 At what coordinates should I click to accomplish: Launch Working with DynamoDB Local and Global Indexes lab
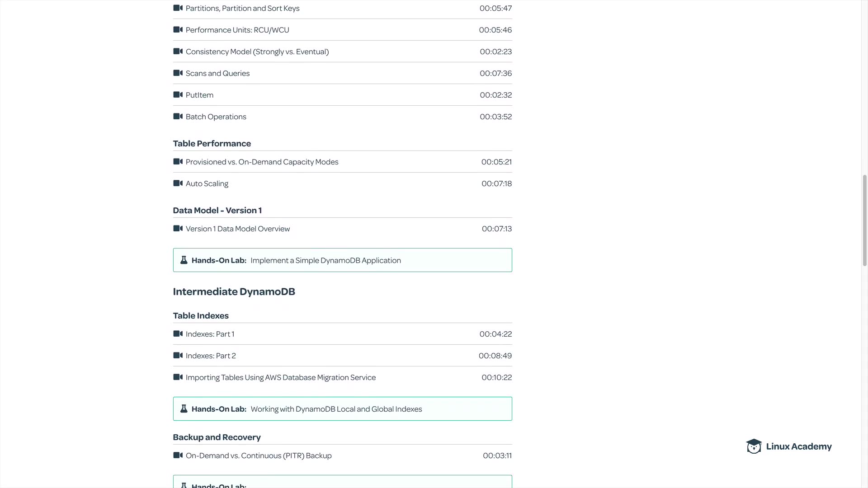click(336, 409)
